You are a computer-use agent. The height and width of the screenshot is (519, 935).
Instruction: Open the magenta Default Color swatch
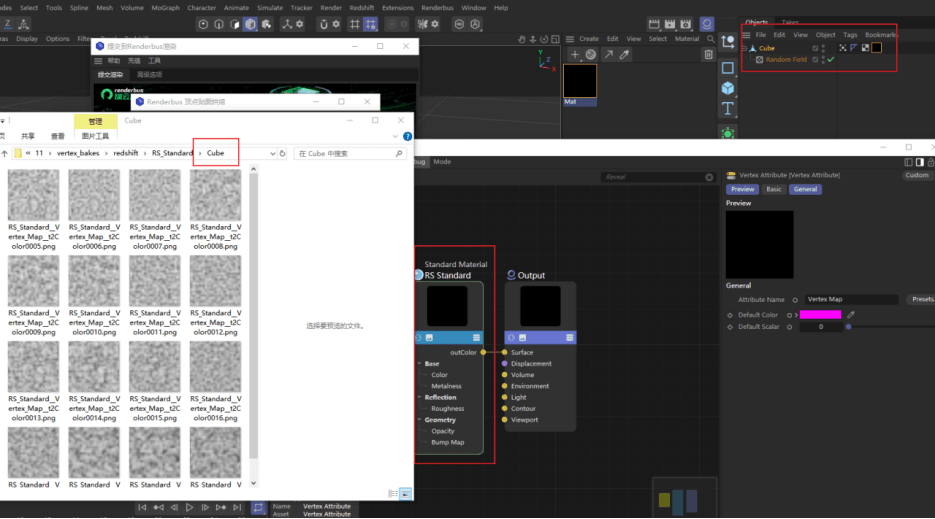pyautogui.click(x=820, y=314)
